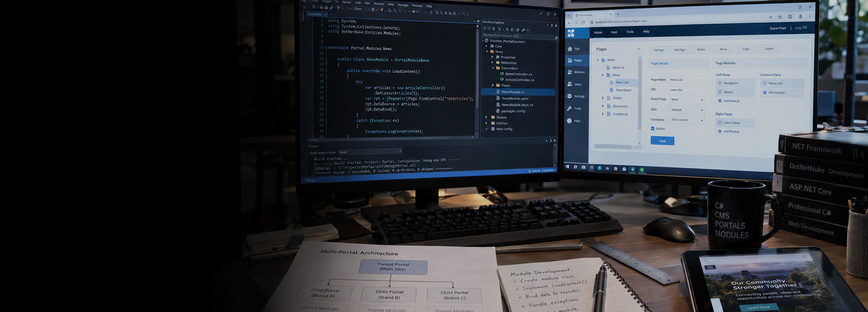
Task: Open the Admin menu in portal
Action: [598, 33]
